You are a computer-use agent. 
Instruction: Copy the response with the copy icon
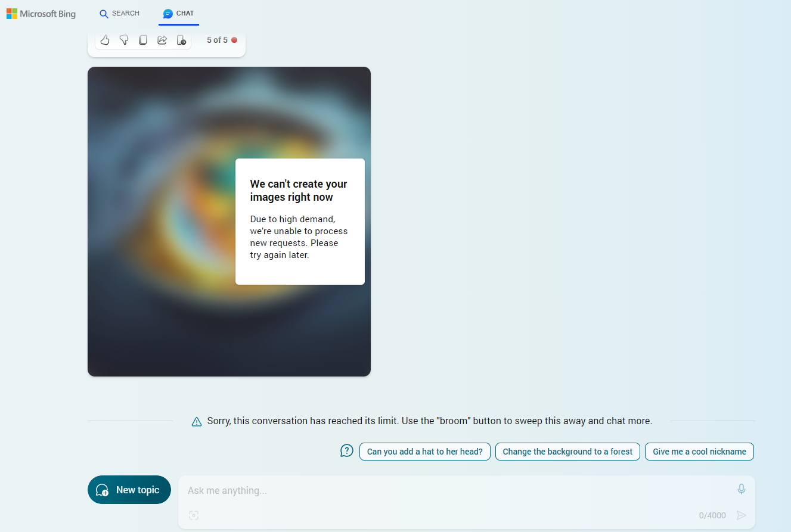point(143,40)
